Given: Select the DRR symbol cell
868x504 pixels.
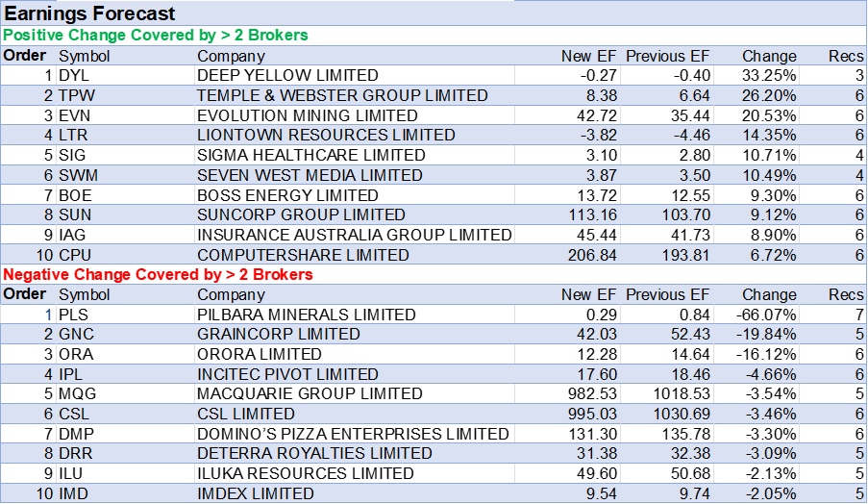Looking at the screenshot, I should coord(75,453).
